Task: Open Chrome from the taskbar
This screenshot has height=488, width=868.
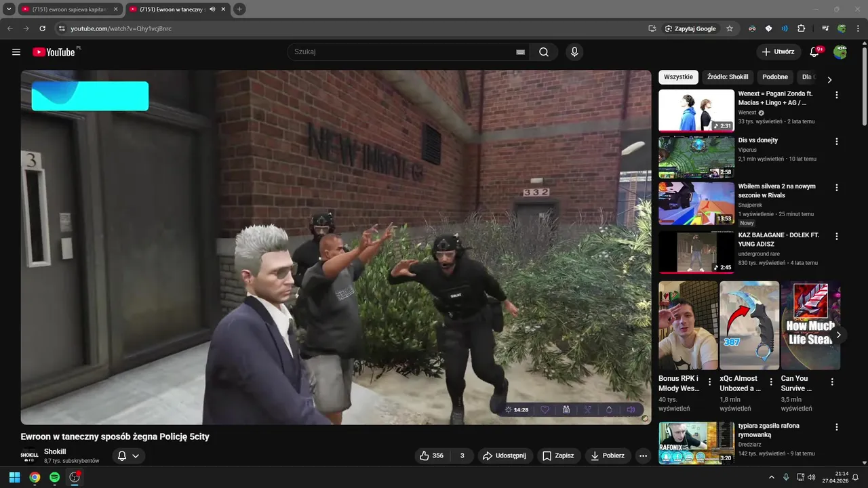Action: pyautogui.click(x=35, y=477)
